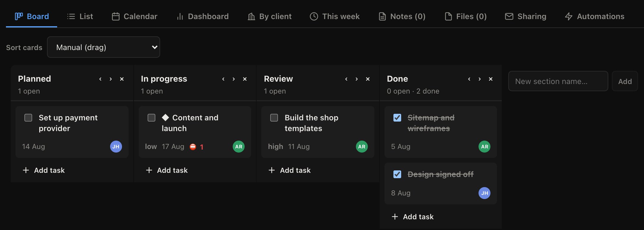Screen dimensions: 644x230
Task: Move the In progress section right
Action: [234, 79]
